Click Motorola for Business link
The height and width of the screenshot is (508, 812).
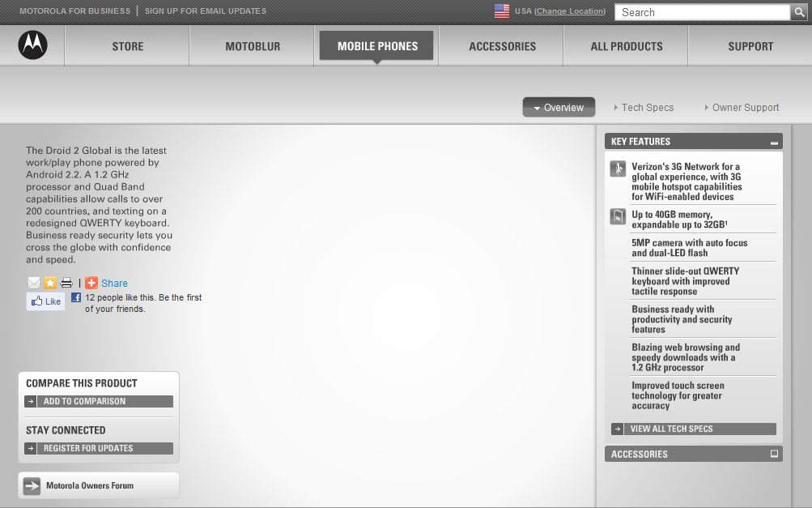(74, 11)
